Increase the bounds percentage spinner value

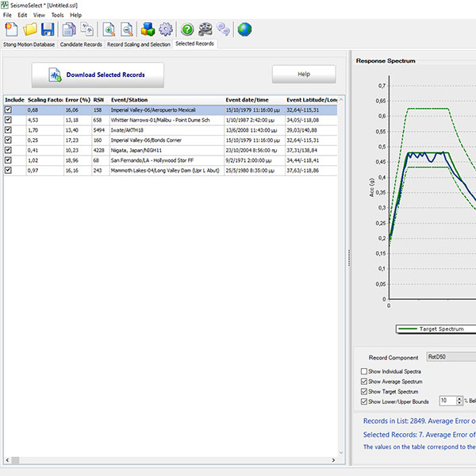click(459, 399)
